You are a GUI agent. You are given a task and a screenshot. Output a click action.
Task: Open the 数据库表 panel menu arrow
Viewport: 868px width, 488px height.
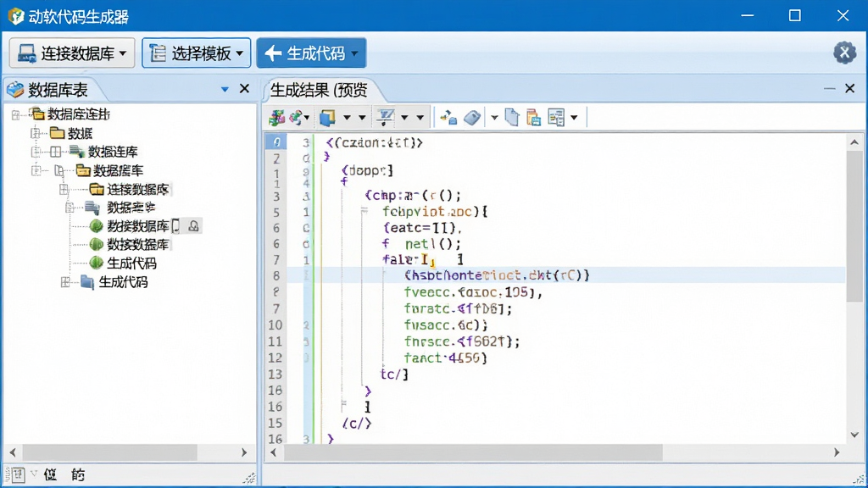point(225,89)
